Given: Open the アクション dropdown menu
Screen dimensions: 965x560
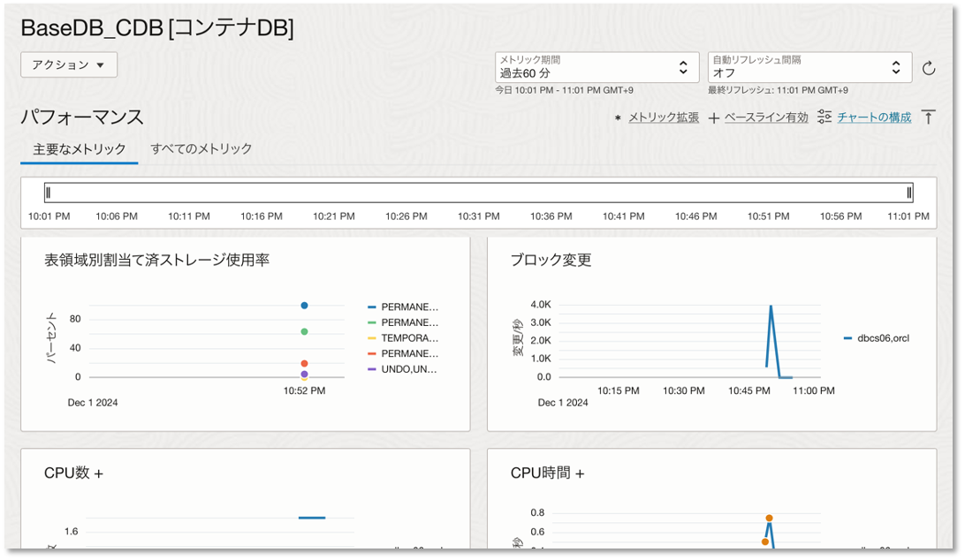Looking at the screenshot, I should point(69,64).
